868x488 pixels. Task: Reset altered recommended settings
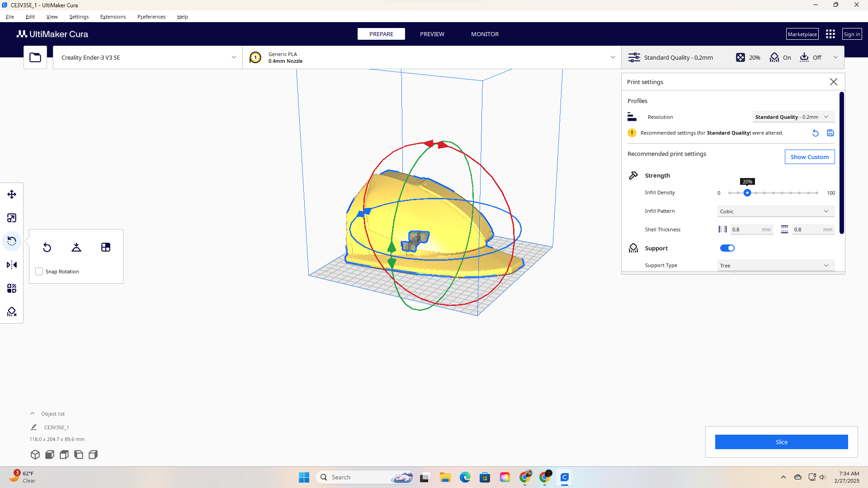pyautogui.click(x=816, y=133)
